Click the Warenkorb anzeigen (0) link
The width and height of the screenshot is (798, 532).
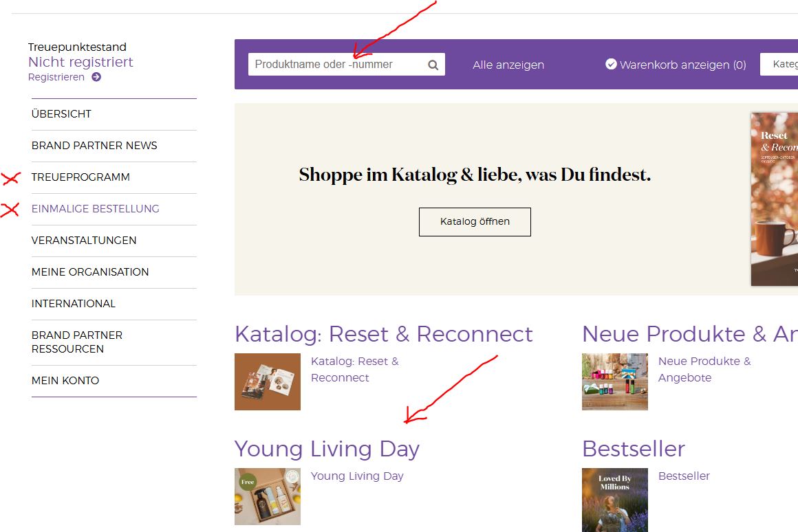[x=682, y=65]
